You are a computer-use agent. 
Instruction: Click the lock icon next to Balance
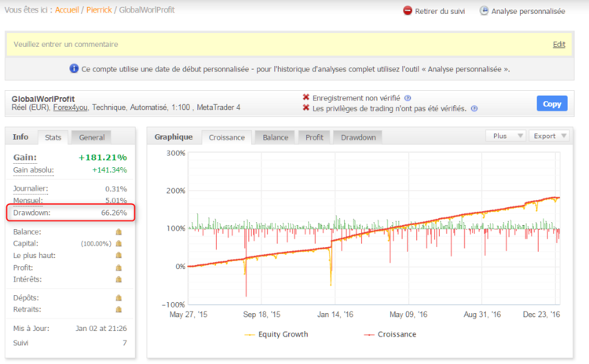119,232
